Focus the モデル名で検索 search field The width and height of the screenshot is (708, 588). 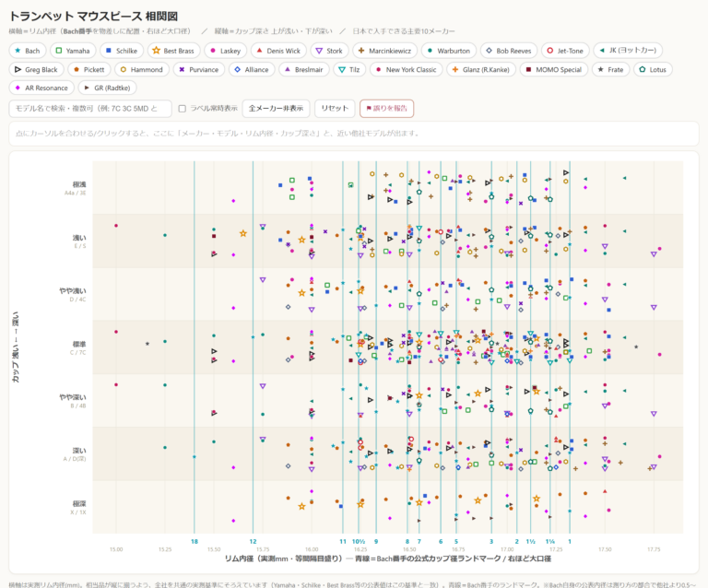click(90, 109)
